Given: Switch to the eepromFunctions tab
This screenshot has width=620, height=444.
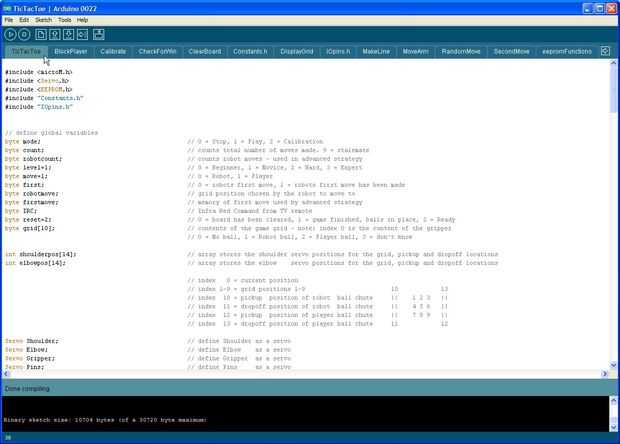Looking at the screenshot, I should pyautogui.click(x=567, y=51).
